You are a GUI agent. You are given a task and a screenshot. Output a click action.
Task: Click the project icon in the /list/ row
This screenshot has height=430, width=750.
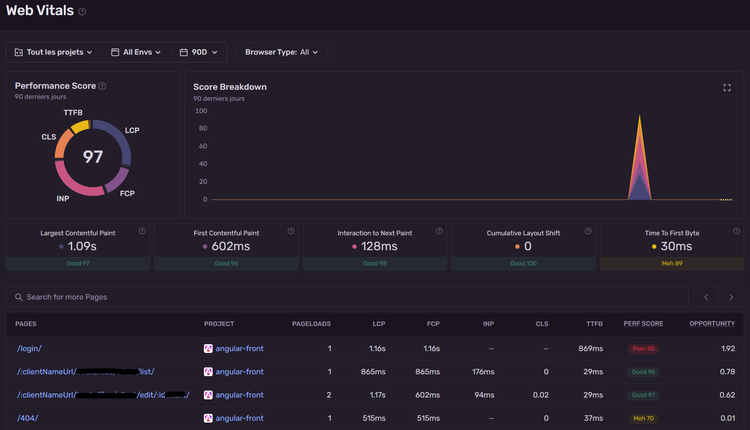[x=208, y=372]
